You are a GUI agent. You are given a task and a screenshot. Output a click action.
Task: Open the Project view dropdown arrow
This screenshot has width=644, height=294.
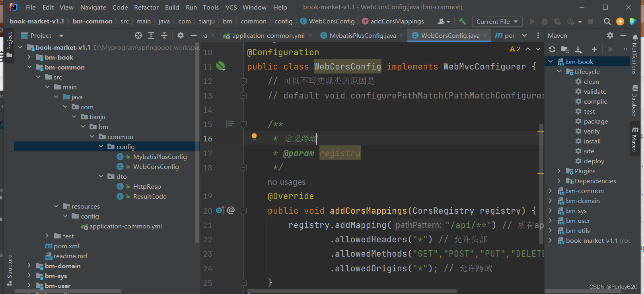pyautogui.click(x=61, y=36)
